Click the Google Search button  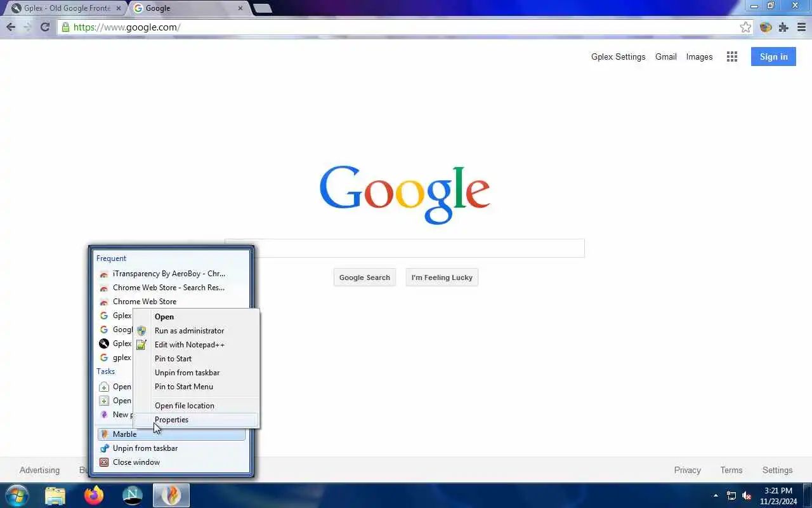coord(365,277)
